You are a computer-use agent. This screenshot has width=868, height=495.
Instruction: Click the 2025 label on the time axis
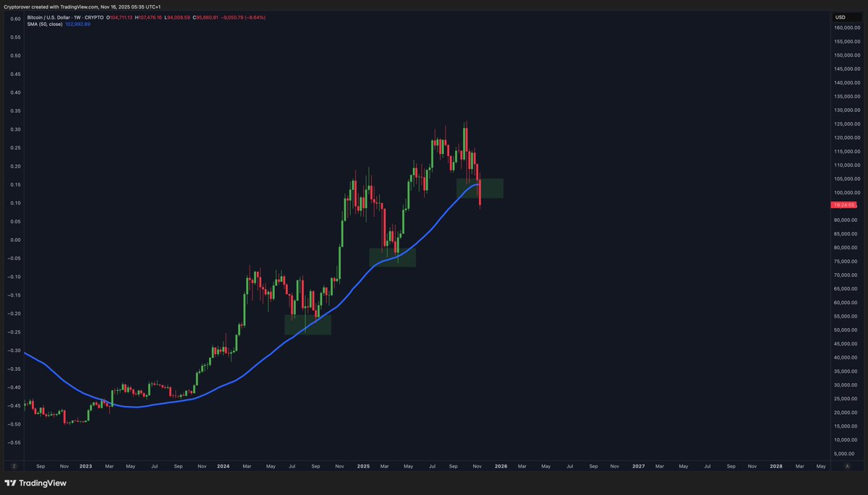363,466
